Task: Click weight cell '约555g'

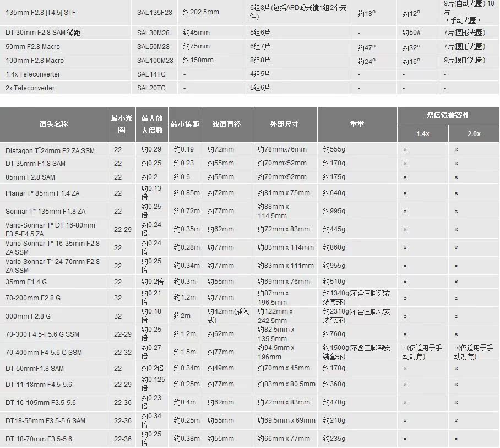Action: tap(334, 149)
